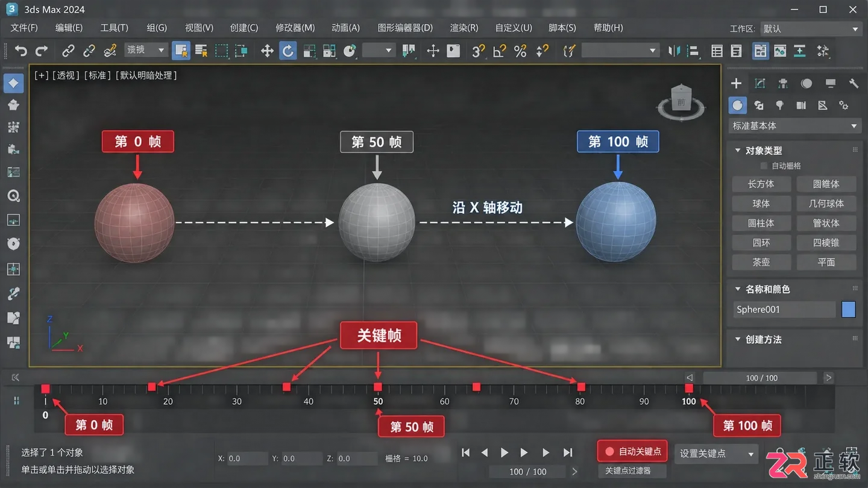Activate the Select and Rotate tool
This screenshot has height=488, width=868.
pyautogui.click(x=288, y=51)
